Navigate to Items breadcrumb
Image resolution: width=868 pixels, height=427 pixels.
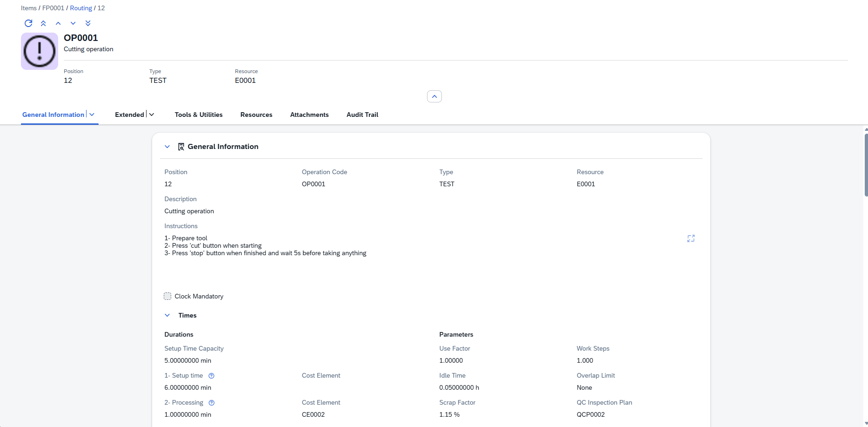tap(29, 8)
